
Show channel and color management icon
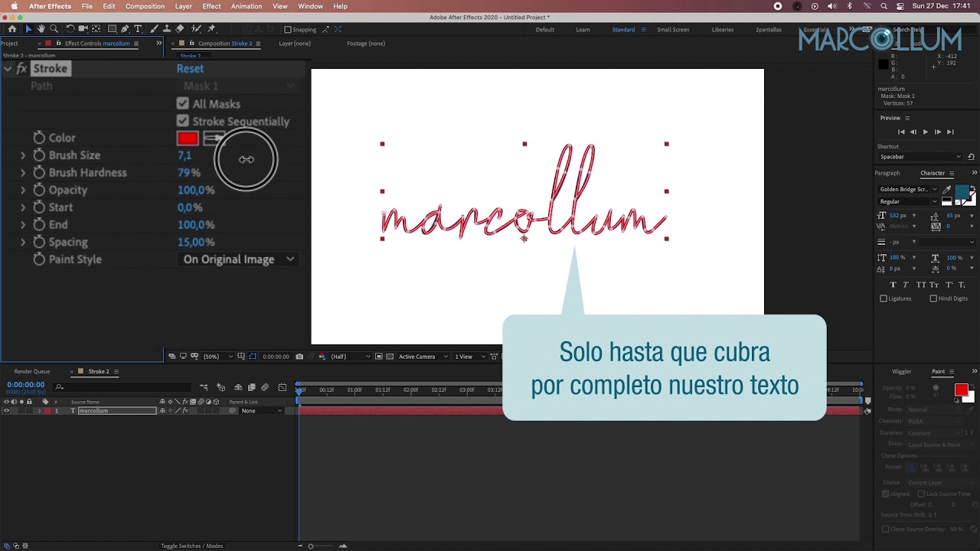[x=322, y=357]
